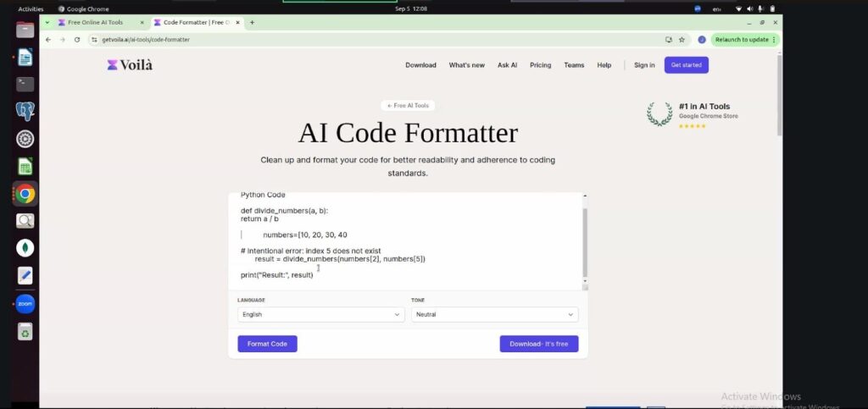This screenshot has height=409, width=868.
Task: Click inside the code input text area
Action: click(404, 240)
